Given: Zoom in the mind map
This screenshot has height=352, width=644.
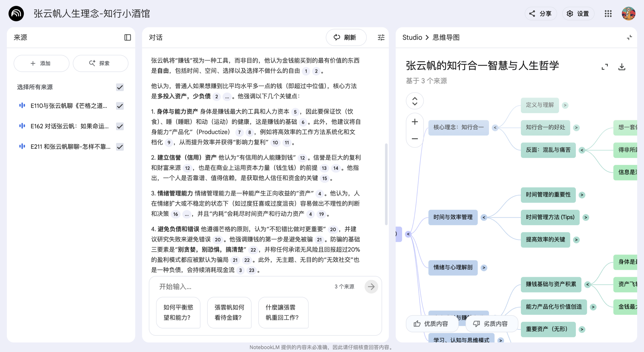Looking at the screenshot, I should (x=415, y=122).
